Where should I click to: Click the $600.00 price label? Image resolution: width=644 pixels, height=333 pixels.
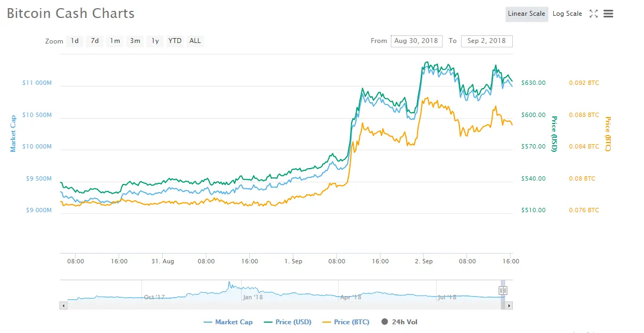[533, 115]
